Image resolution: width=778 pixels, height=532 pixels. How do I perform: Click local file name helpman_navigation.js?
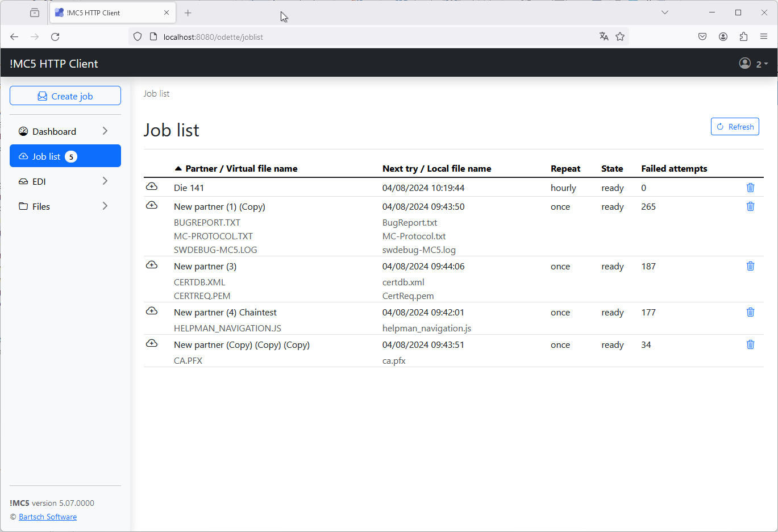coord(427,328)
